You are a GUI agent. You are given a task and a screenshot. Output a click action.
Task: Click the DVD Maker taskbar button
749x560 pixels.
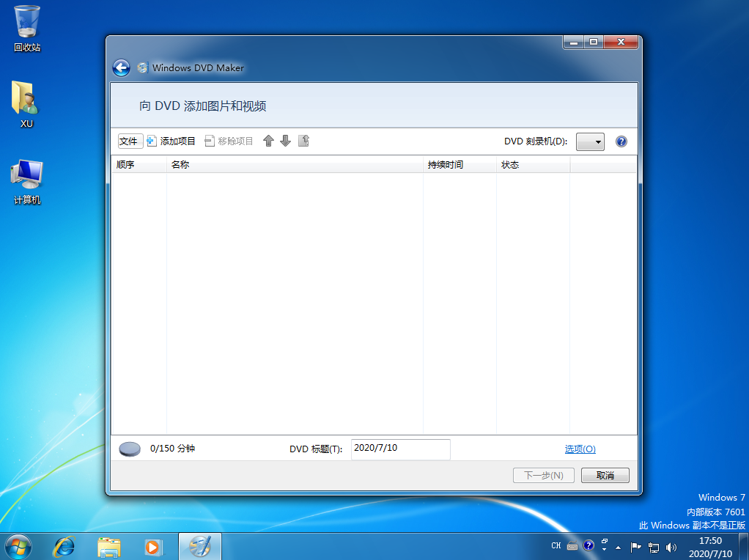coord(199,547)
